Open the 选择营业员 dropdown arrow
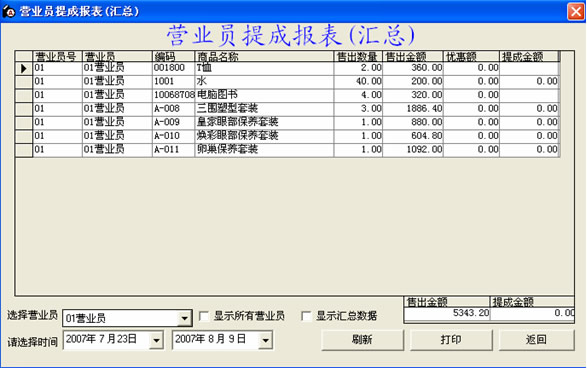Image resolution: width=587 pixels, height=369 pixels. [x=184, y=318]
